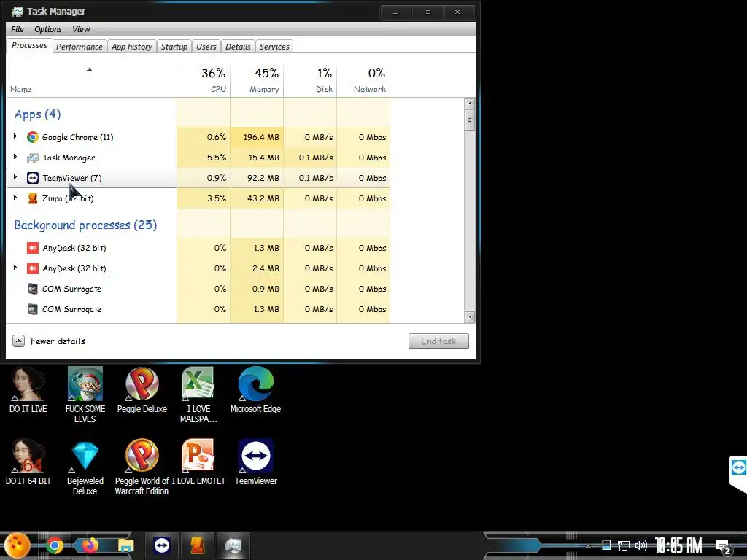Click the scrollbar up arrow

[470, 104]
